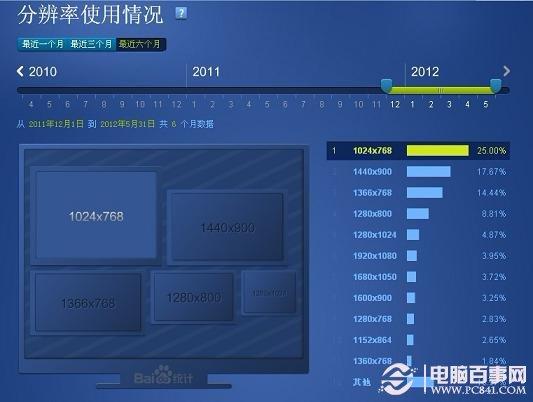Select the 1360x768 row in ranking list

click(418, 361)
